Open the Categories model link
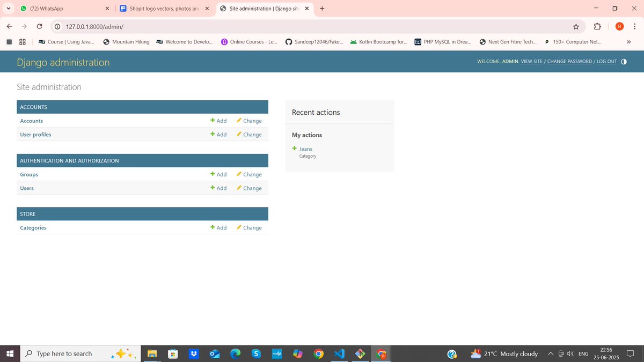Screen dimensions: 644x362 33,228
